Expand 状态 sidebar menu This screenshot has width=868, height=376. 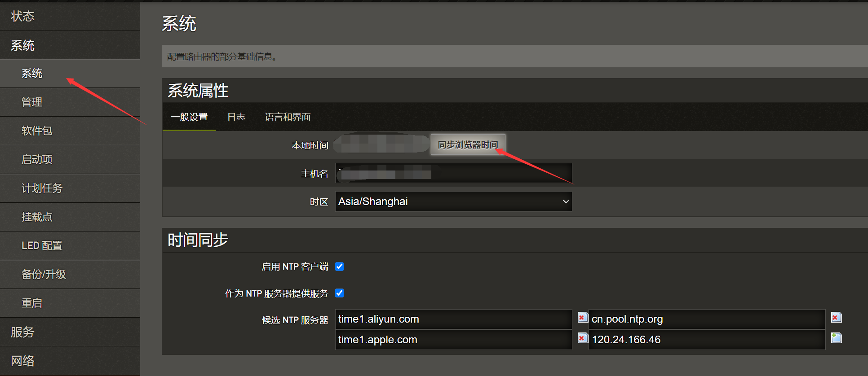(70, 16)
